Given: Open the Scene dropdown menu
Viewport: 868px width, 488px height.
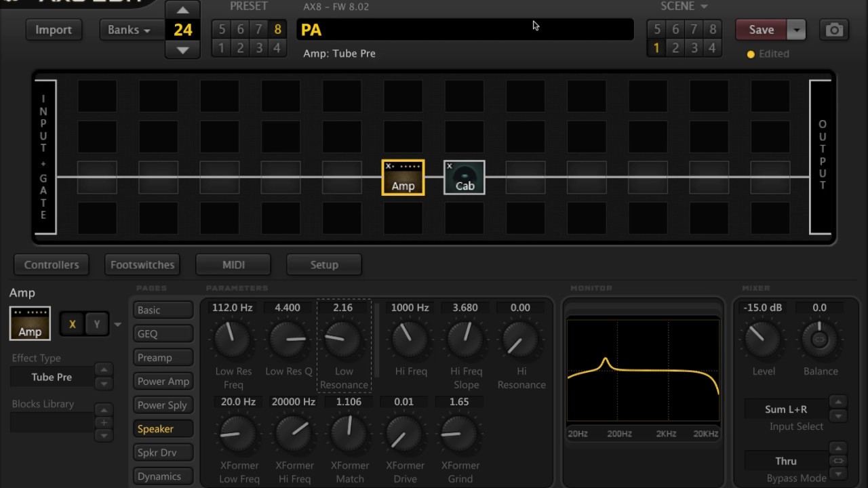Looking at the screenshot, I should [x=684, y=7].
